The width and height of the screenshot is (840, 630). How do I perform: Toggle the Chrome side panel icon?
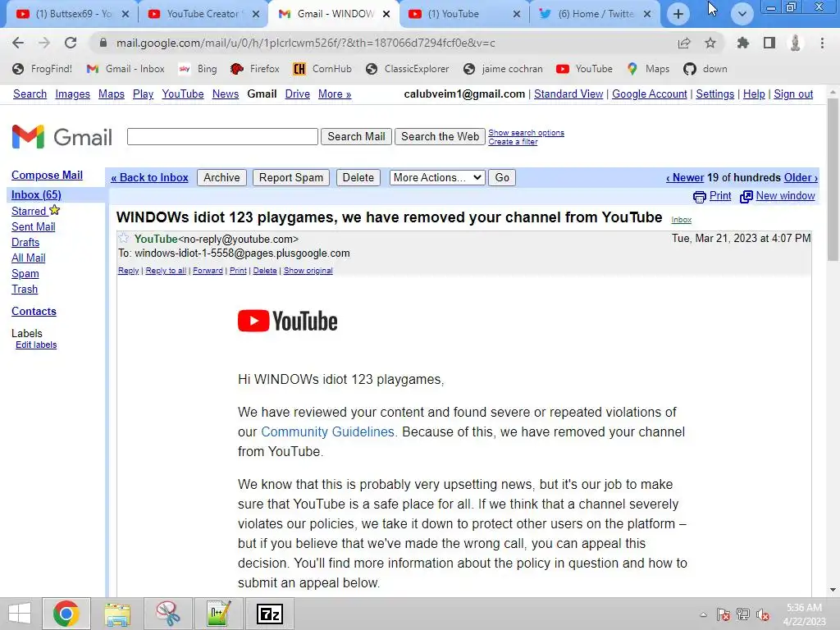(x=769, y=43)
